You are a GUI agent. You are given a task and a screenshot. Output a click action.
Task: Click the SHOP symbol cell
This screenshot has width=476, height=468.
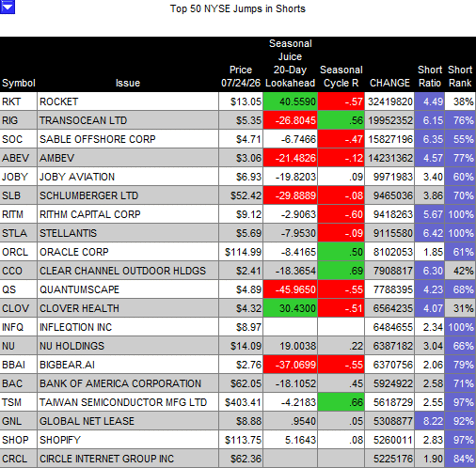tap(19, 440)
